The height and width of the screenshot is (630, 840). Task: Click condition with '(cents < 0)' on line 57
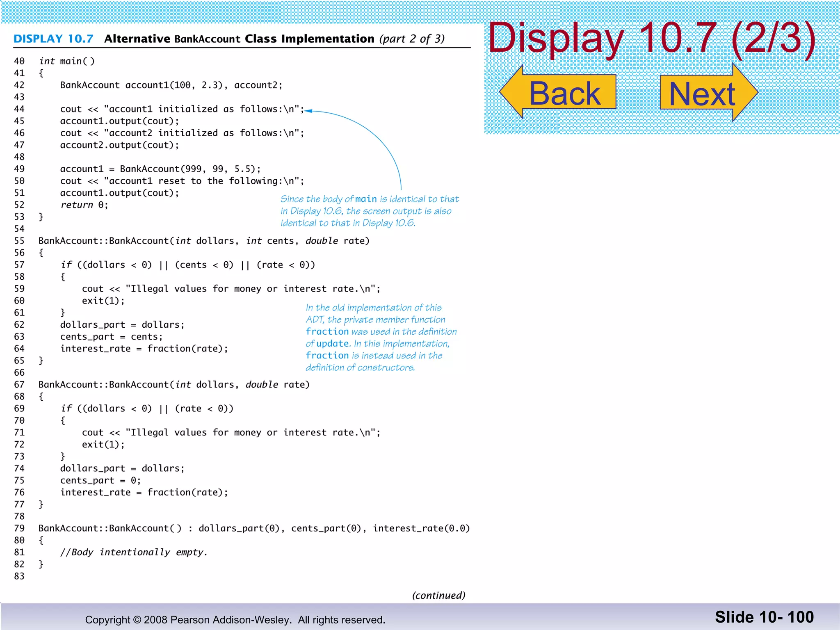point(188,265)
